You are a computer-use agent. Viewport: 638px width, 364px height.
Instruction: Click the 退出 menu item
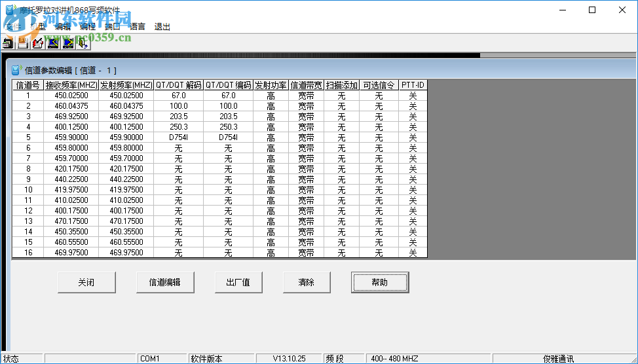pos(162,27)
